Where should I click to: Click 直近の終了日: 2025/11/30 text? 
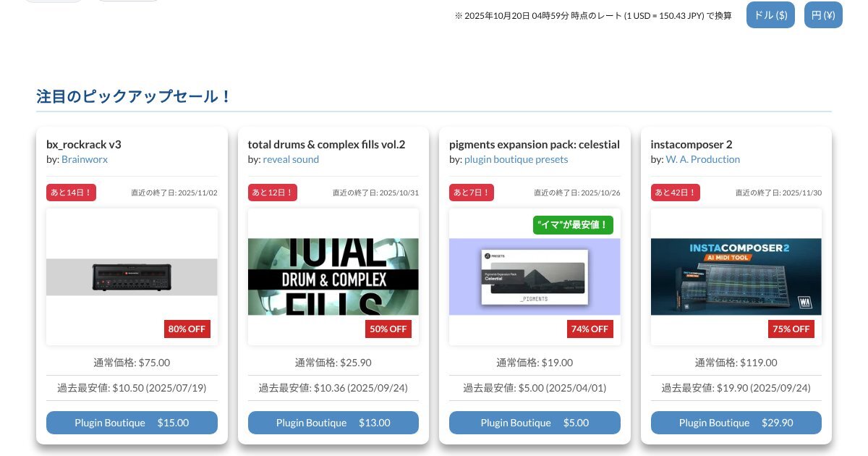778,193
